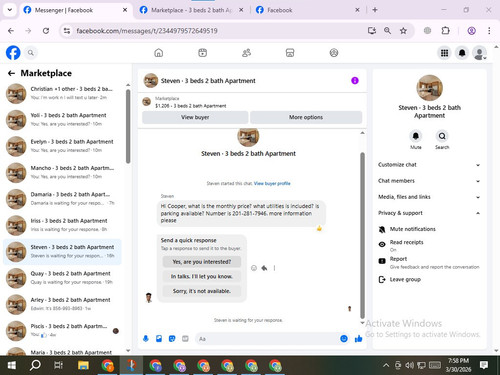This screenshot has width=500, height=375.
Task: Toggle Read receipts setting
Action: tap(430, 245)
